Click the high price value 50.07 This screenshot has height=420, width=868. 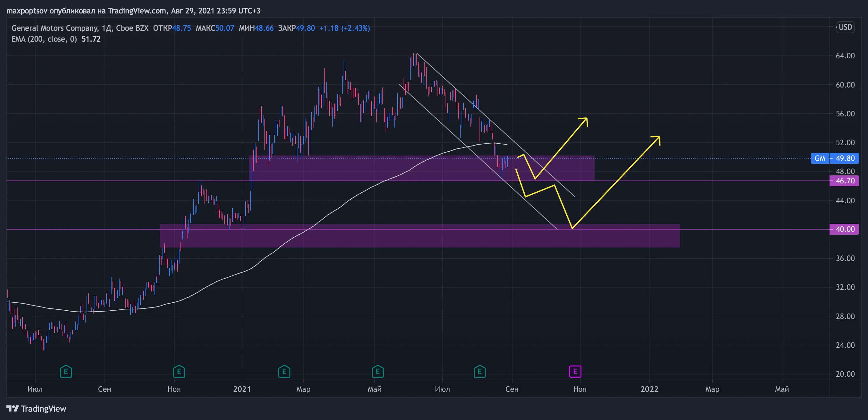coord(225,28)
